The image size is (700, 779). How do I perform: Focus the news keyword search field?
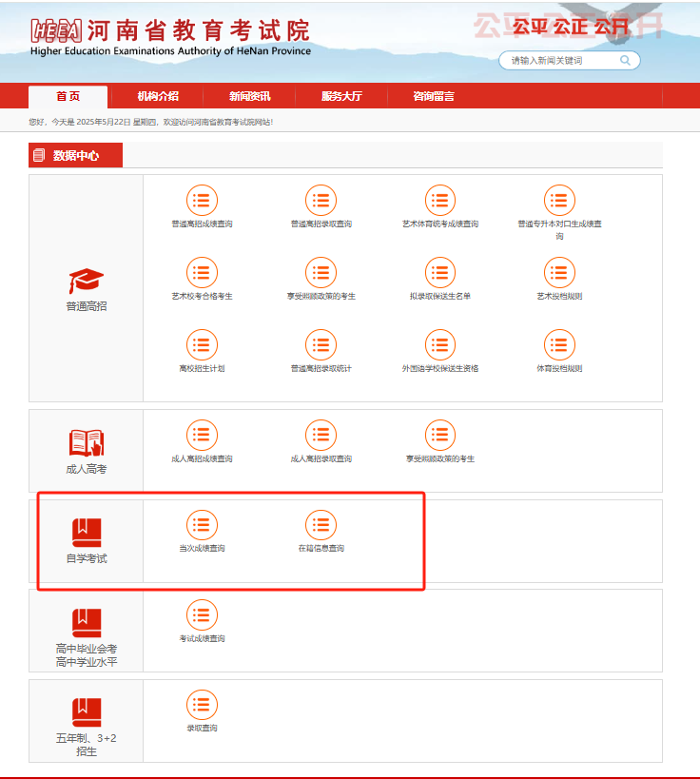coord(559,60)
